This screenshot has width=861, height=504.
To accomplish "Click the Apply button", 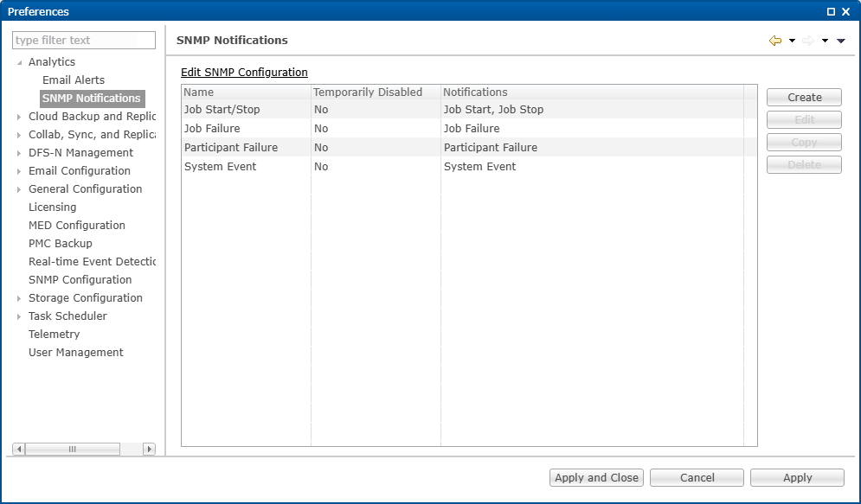I will (x=797, y=478).
